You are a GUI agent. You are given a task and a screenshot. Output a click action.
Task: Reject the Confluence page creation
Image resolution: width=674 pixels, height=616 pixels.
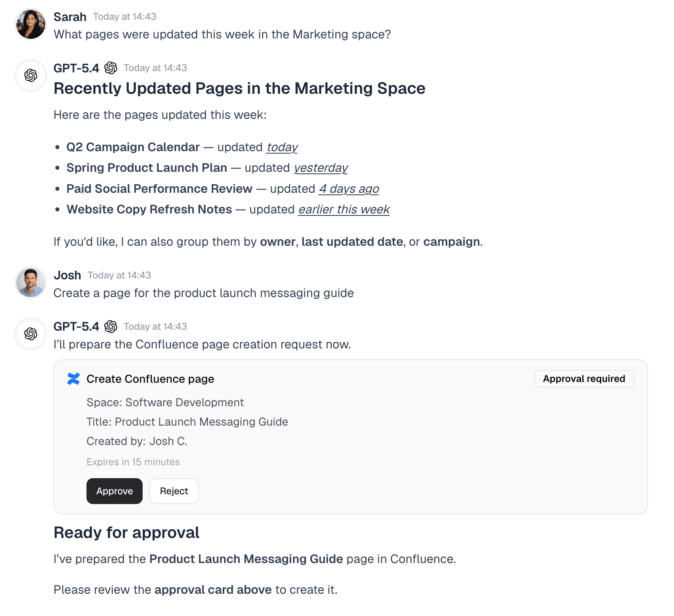pyautogui.click(x=174, y=491)
